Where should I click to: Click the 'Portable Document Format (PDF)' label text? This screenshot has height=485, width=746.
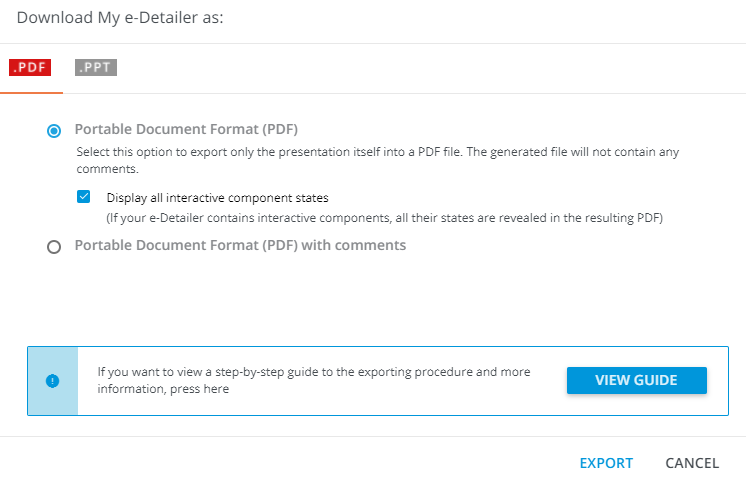[x=186, y=129]
